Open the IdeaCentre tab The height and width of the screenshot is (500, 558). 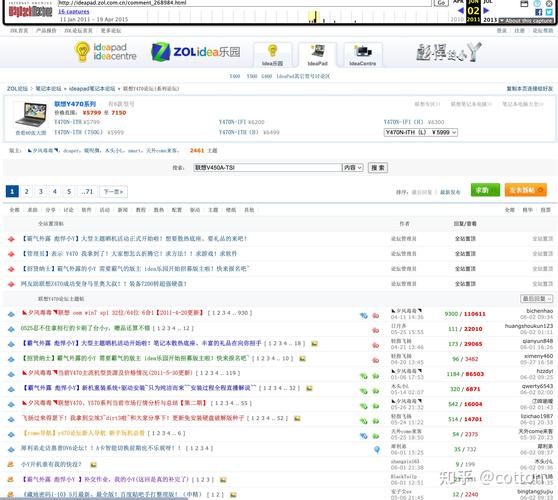tap(363, 54)
